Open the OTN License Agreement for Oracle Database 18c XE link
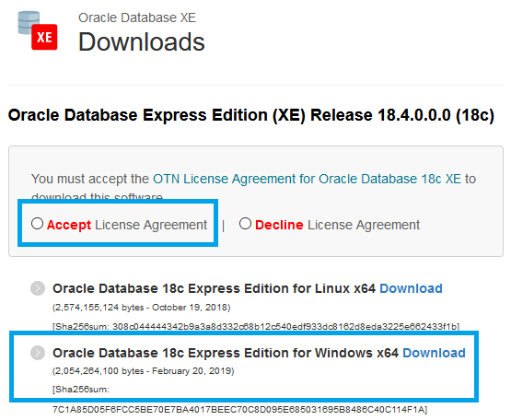511x420 pixels. click(307, 179)
